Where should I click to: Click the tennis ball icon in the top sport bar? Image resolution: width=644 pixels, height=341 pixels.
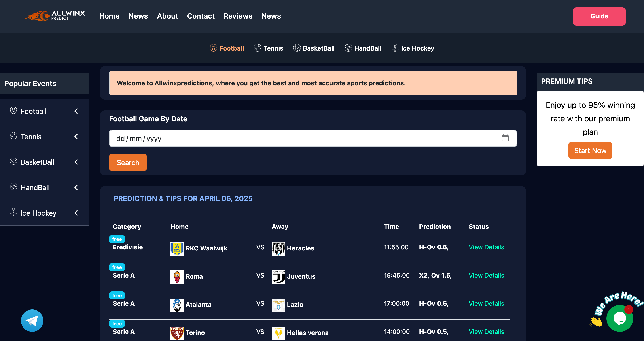258,48
